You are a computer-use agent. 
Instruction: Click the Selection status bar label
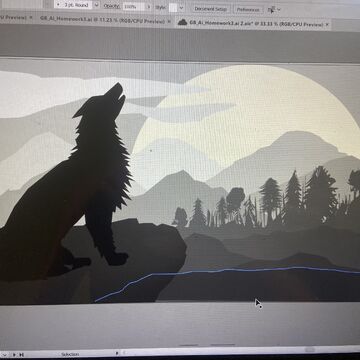point(70,354)
